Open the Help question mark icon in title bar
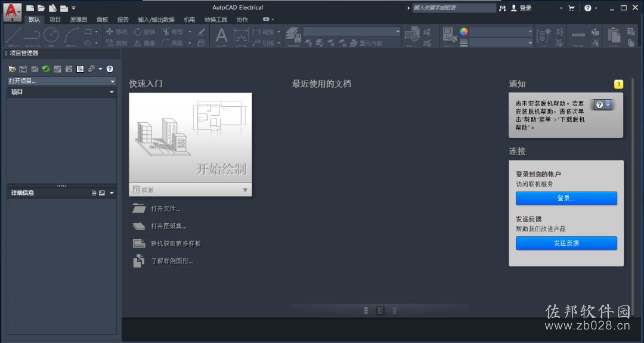This screenshot has height=343, width=644. pyautogui.click(x=588, y=8)
